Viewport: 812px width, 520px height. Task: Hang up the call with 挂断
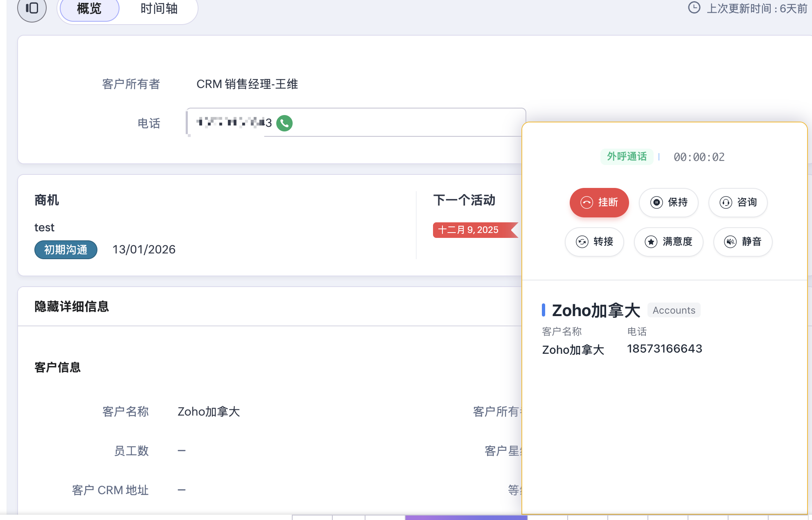599,202
